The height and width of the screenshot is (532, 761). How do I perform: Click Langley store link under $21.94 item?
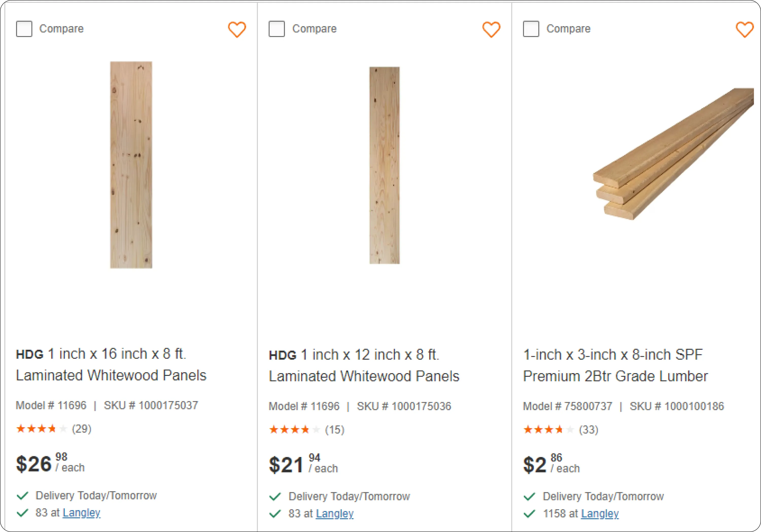pyautogui.click(x=335, y=513)
